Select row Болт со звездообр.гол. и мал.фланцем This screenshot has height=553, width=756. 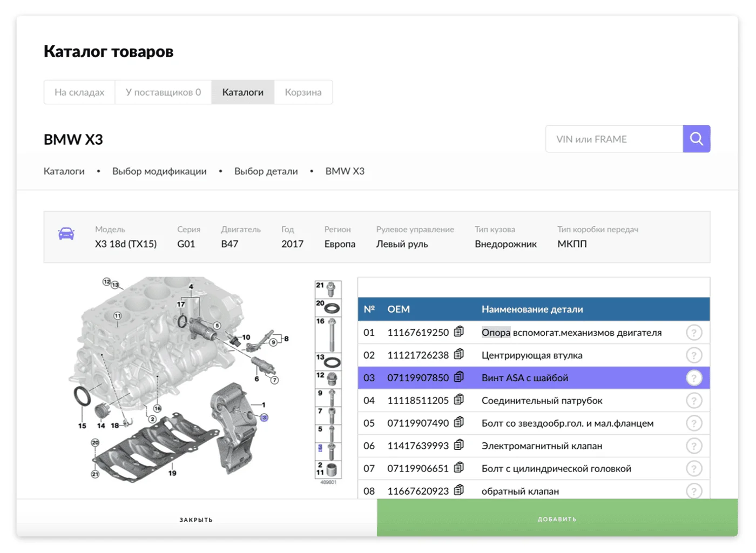pyautogui.click(x=534, y=423)
